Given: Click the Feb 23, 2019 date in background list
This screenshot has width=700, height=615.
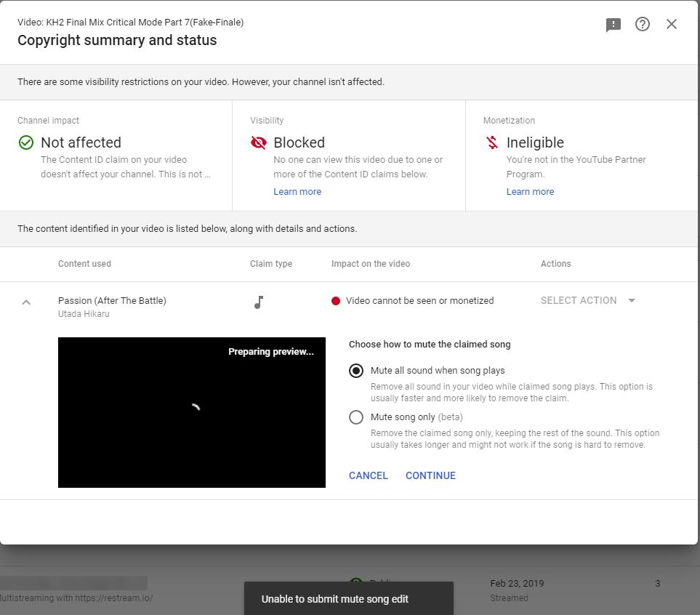Looking at the screenshot, I should pos(517,583).
